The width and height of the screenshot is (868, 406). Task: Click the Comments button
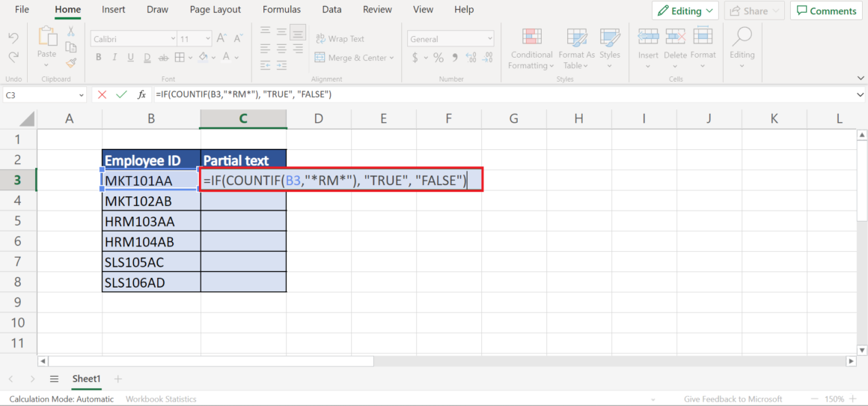coord(826,10)
